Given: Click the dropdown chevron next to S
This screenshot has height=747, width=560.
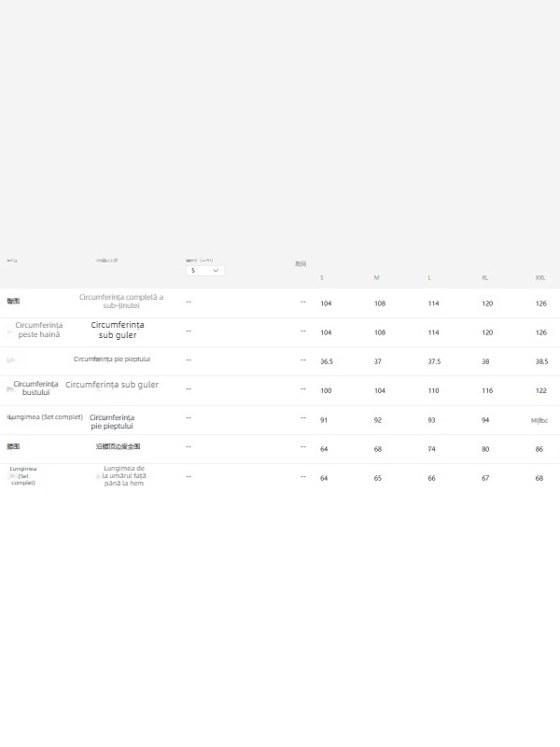Looking at the screenshot, I should click(217, 271).
